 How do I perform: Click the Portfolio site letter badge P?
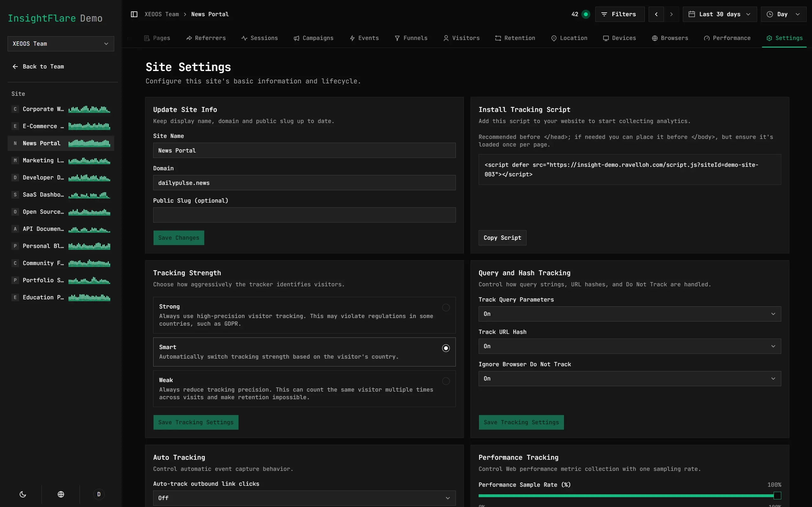(15, 280)
